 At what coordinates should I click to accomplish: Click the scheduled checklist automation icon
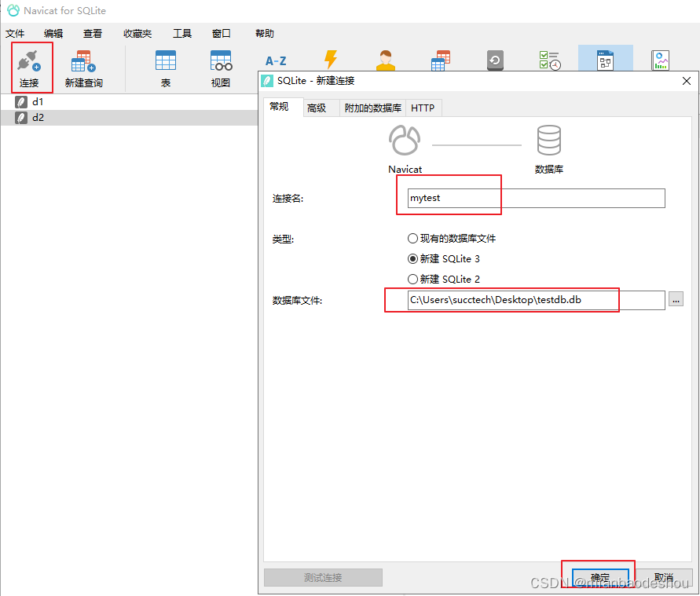[550, 60]
